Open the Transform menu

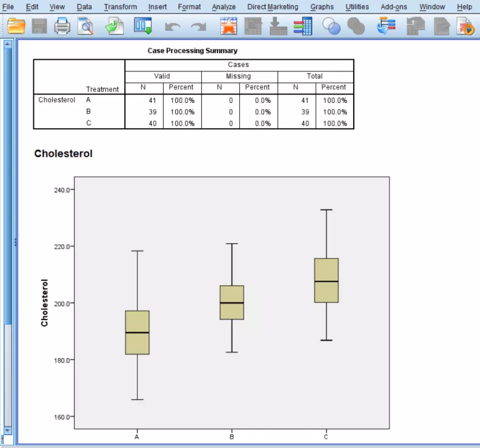(x=120, y=7)
